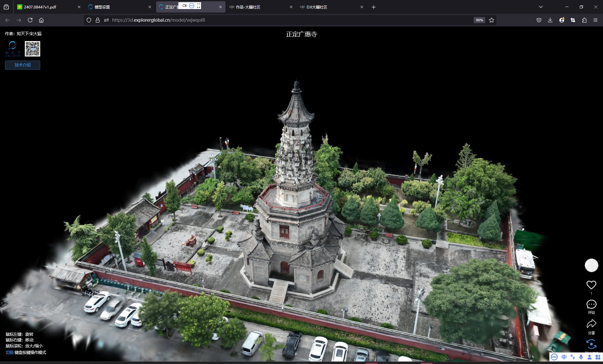The image size is (603, 364).
Task: Open the downloads panel
Action: click(550, 20)
